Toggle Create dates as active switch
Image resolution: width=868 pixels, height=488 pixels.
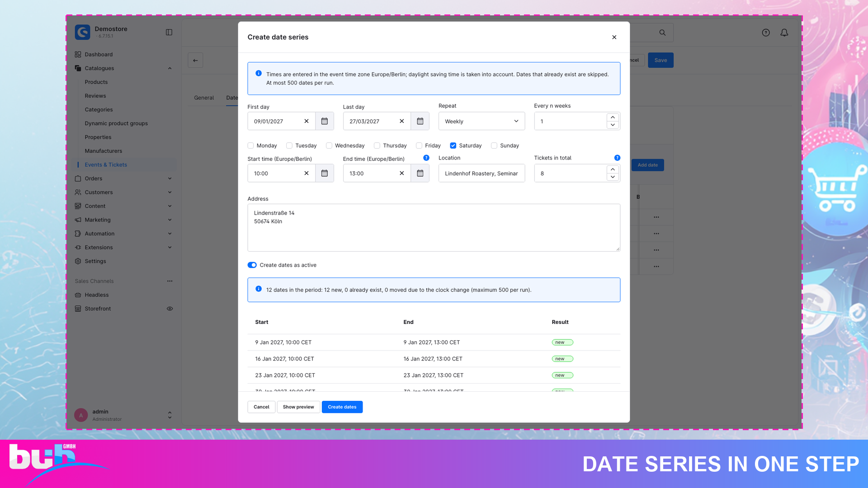point(252,265)
